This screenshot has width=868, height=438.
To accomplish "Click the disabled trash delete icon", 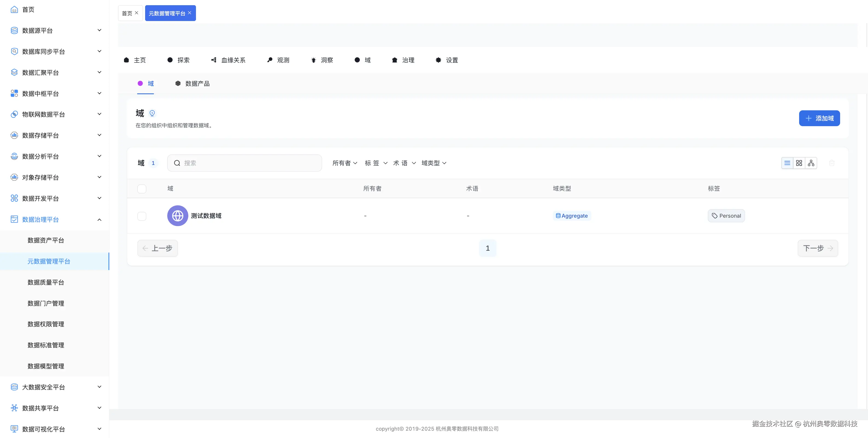I will coord(832,163).
